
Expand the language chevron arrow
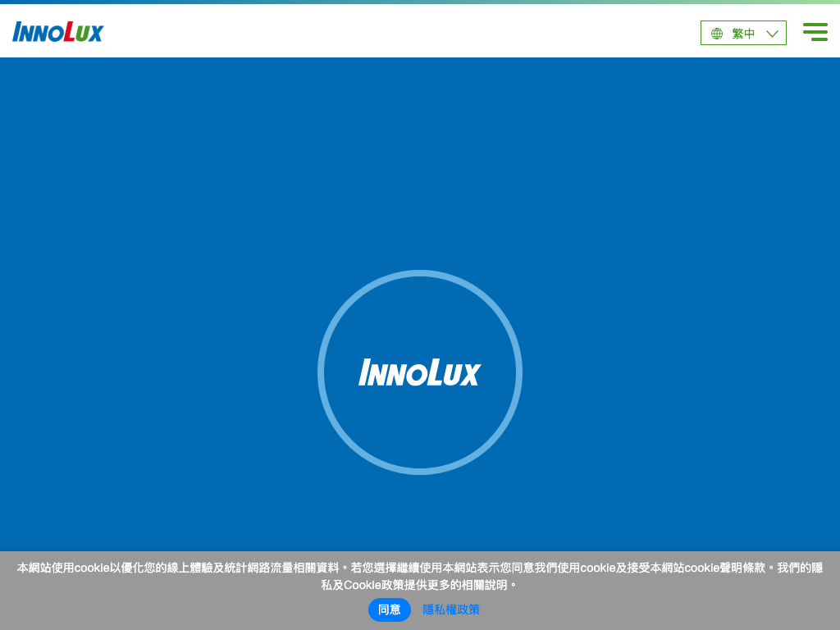coord(772,34)
